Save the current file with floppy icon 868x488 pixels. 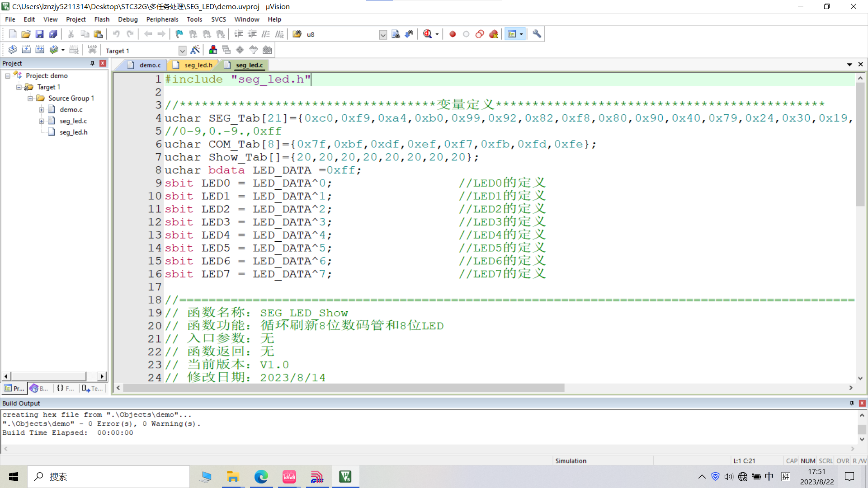pos(39,34)
